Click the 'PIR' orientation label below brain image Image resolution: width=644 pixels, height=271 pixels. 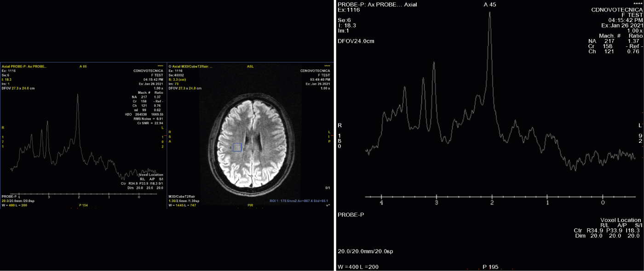pos(250,205)
